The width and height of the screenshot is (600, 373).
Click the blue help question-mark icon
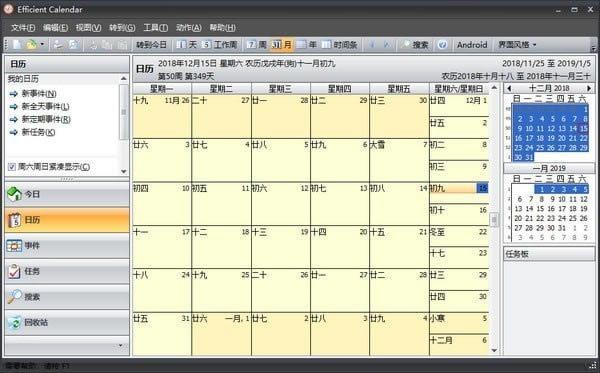tap(442, 45)
